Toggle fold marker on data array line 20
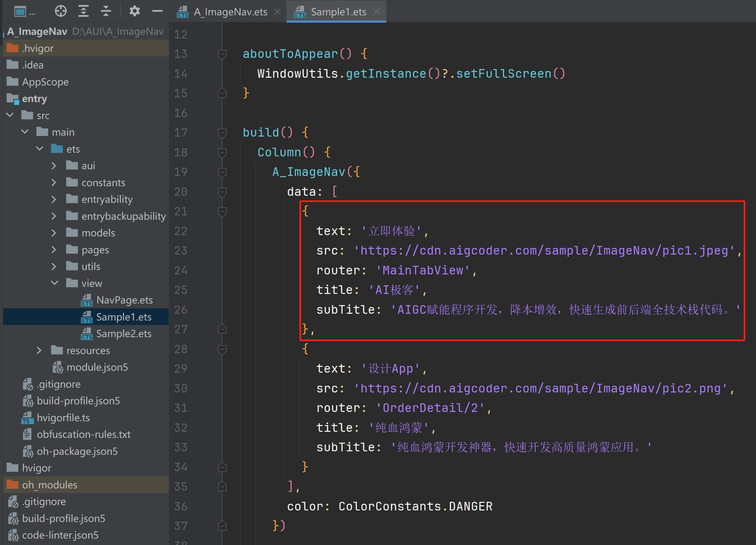The width and height of the screenshot is (756, 545). pyautogui.click(x=222, y=192)
